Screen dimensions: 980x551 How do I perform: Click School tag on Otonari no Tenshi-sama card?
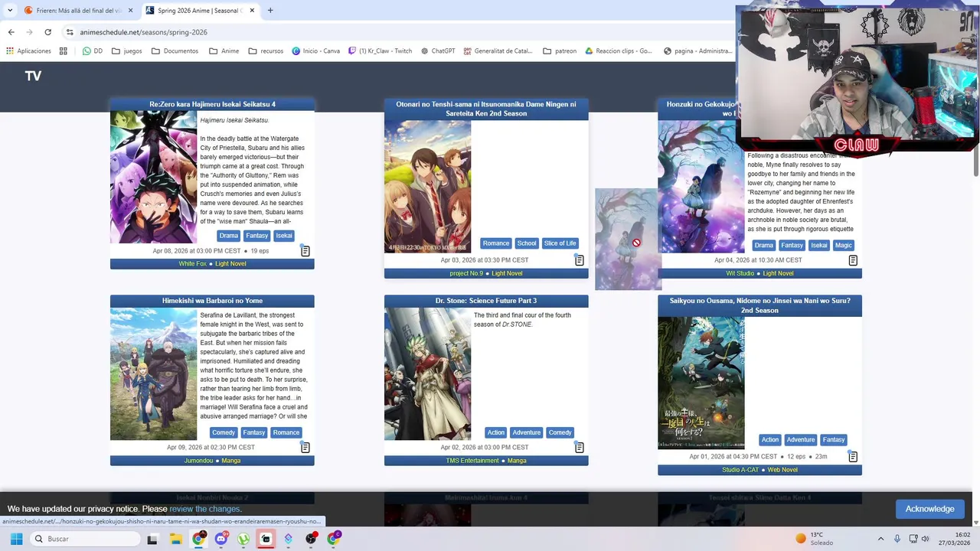527,243
